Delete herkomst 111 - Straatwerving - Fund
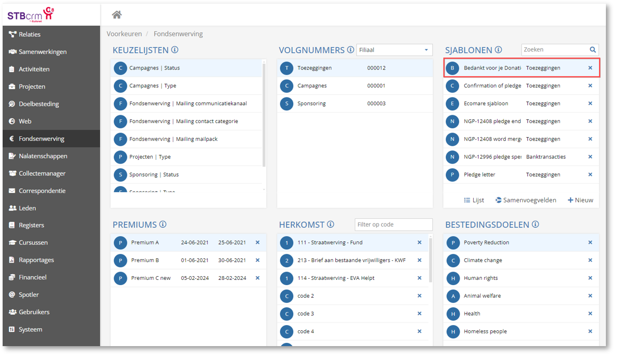Screen dimensions: 628x364 [420, 242]
